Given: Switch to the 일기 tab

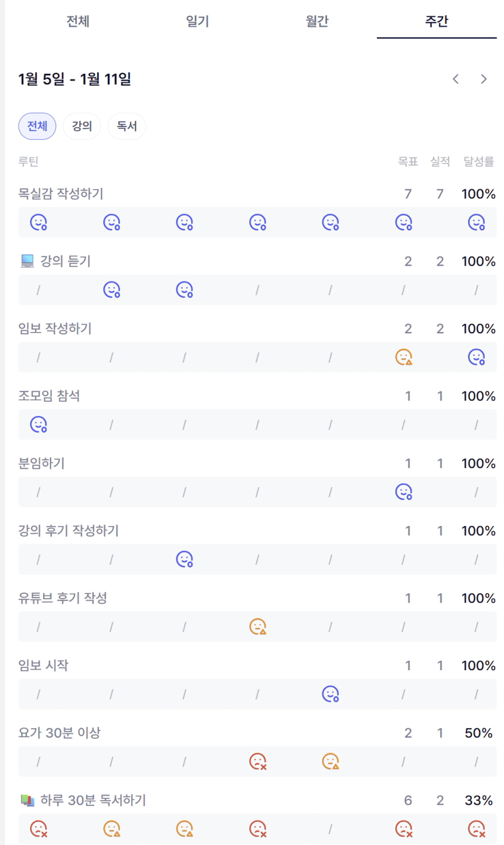Looking at the screenshot, I should coord(198,22).
